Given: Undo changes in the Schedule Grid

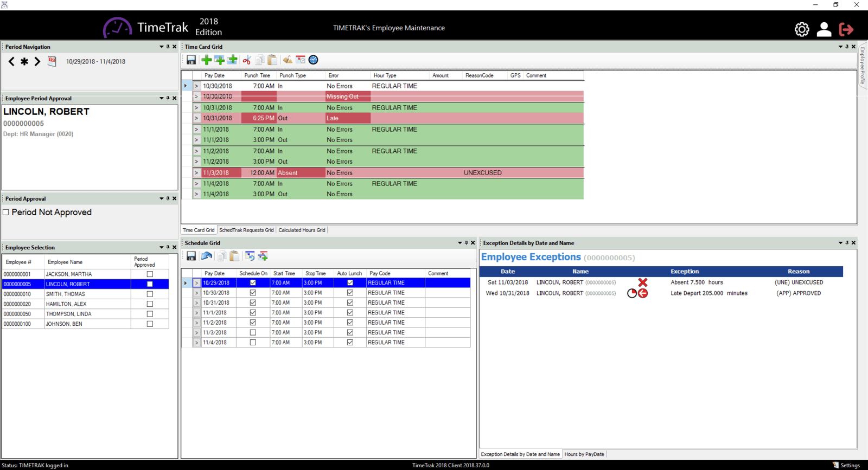Looking at the screenshot, I should [207, 256].
